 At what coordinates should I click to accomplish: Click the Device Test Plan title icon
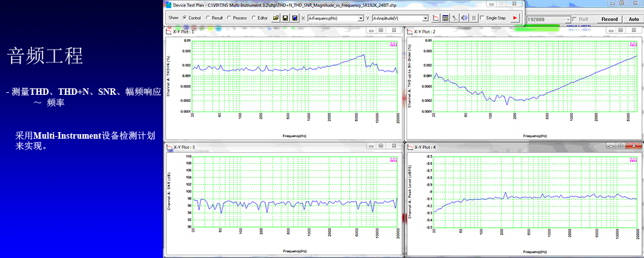[168, 5]
